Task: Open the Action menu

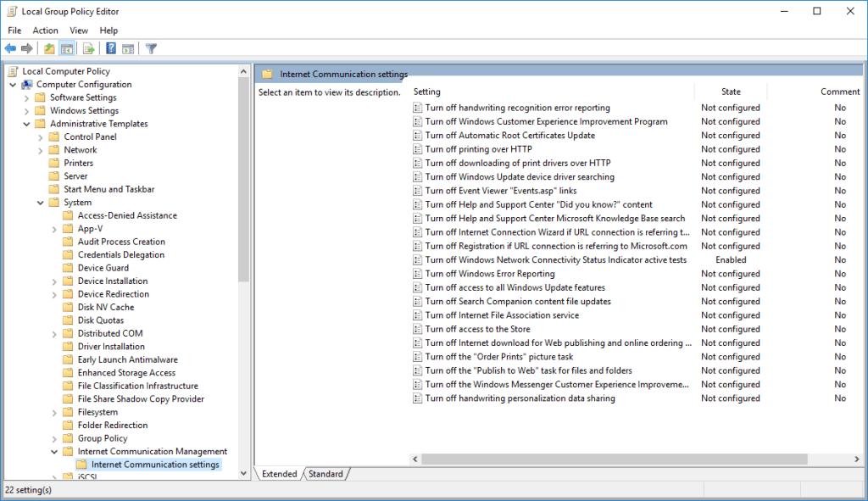Action: point(45,30)
